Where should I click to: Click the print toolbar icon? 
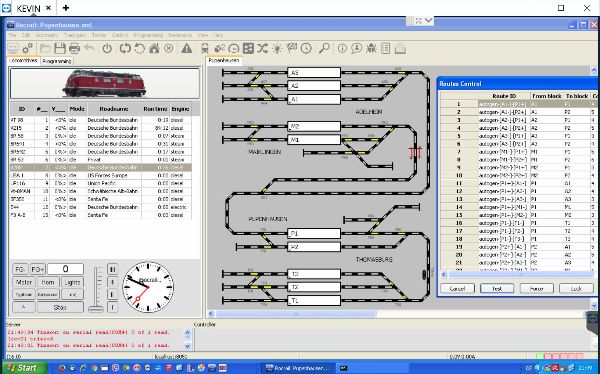74,49
